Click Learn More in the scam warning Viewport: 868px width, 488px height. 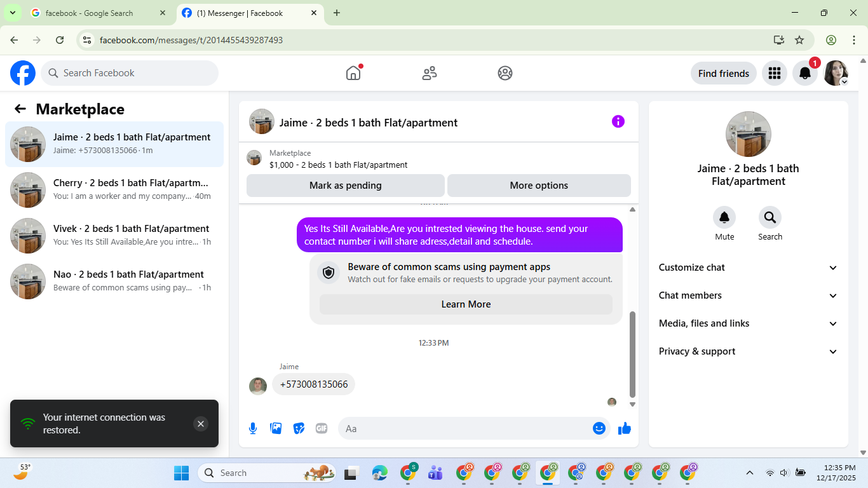(x=466, y=304)
